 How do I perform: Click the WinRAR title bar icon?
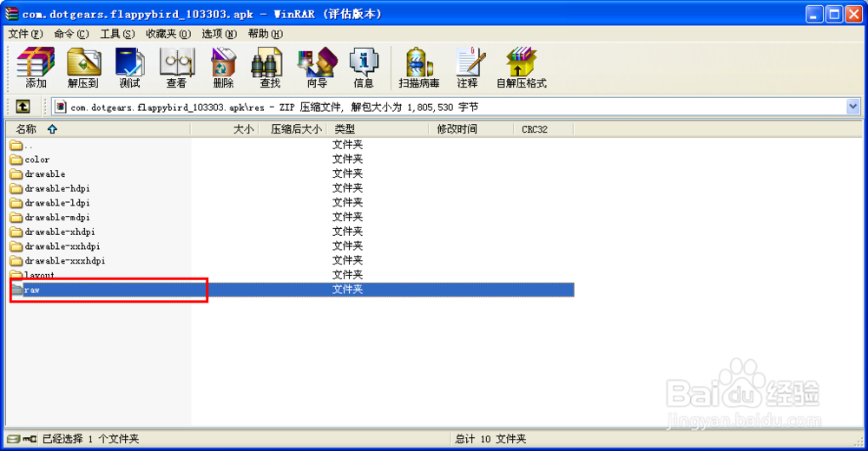tap(11, 14)
